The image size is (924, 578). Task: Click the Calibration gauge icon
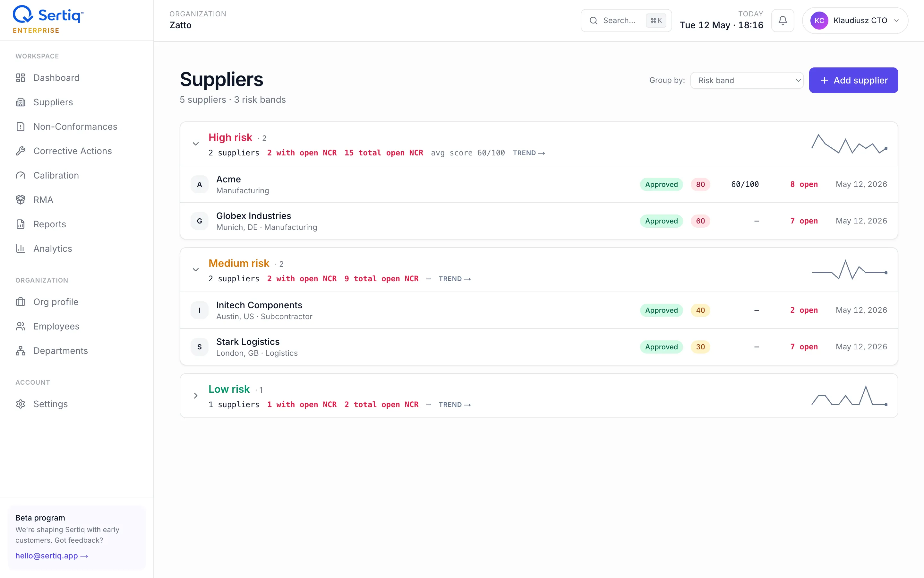(x=21, y=175)
